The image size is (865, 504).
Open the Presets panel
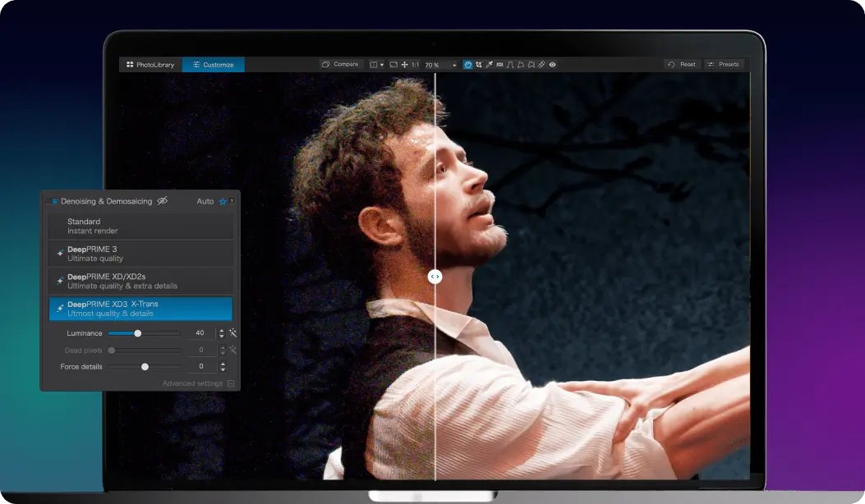[x=724, y=63]
